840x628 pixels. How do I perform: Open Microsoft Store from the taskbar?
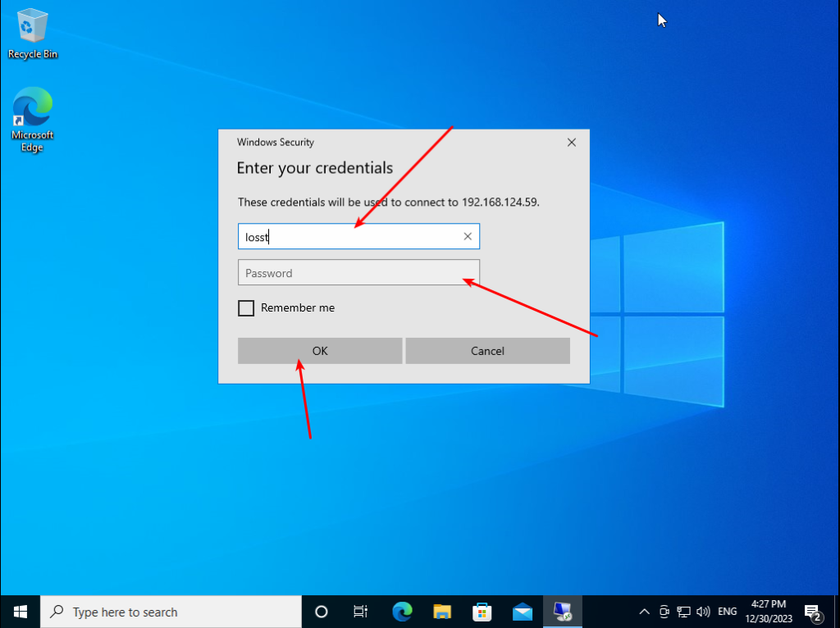click(x=482, y=612)
